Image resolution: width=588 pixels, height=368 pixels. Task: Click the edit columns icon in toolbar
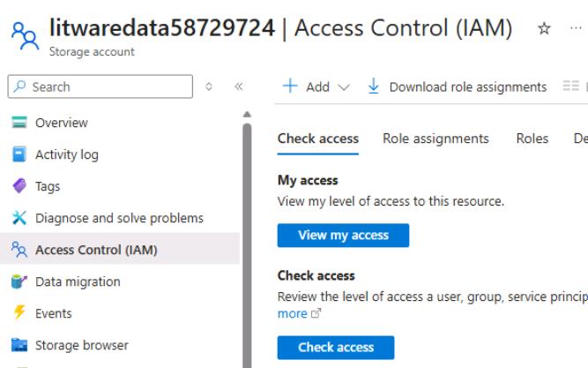tap(571, 86)
